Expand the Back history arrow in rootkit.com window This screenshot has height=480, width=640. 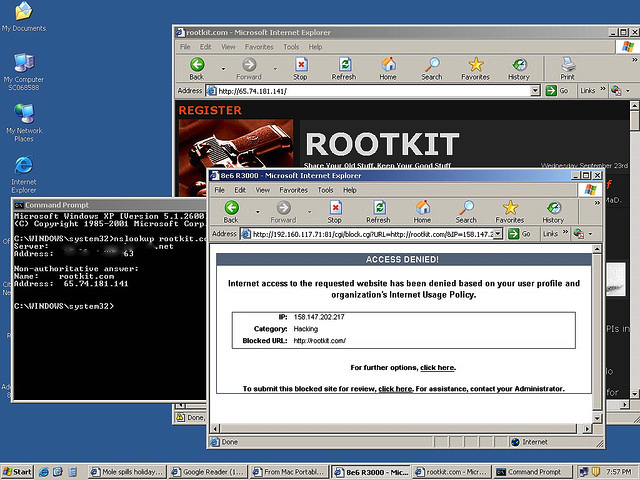coord(223,69)
